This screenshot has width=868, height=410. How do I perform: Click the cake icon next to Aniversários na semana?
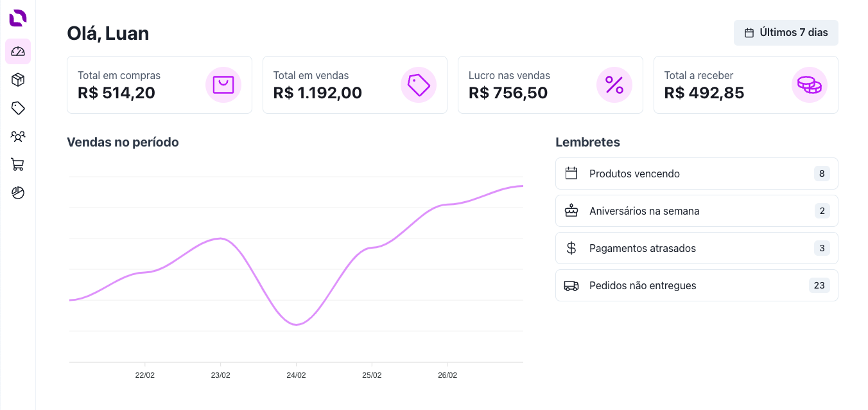click(x=571, y=210)
